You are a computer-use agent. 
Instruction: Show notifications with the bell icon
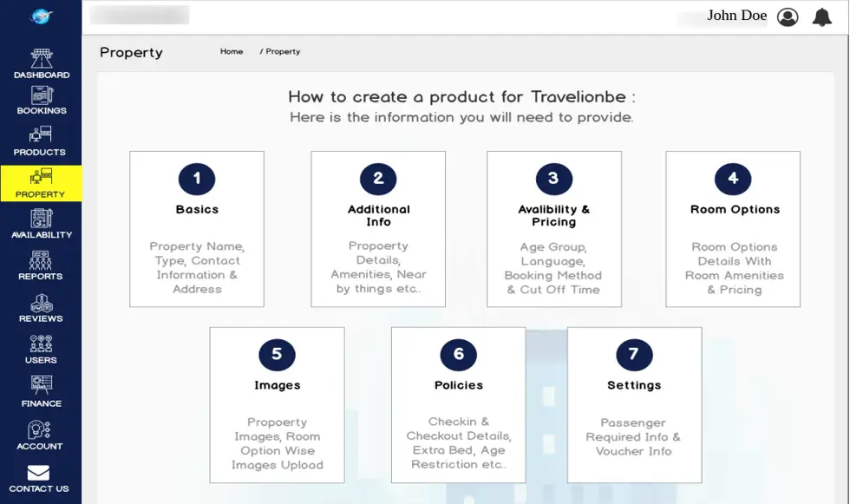click(822, 16)
